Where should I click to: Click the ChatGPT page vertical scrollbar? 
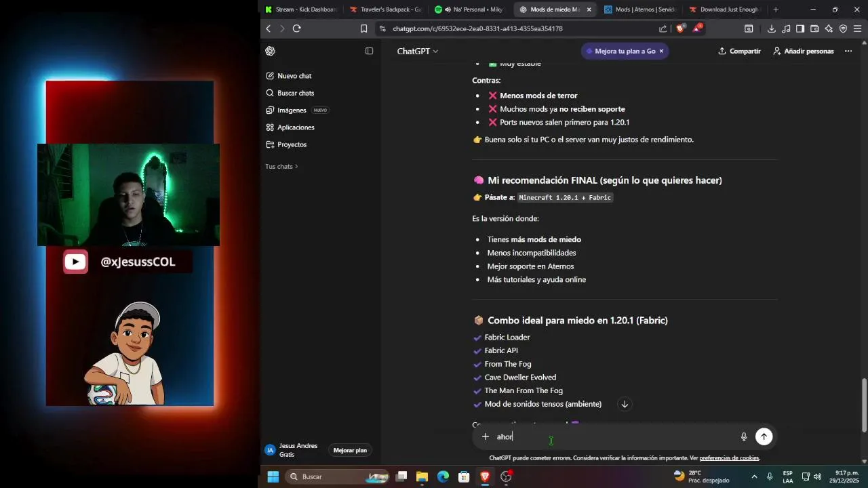click(x=863, y=405)
